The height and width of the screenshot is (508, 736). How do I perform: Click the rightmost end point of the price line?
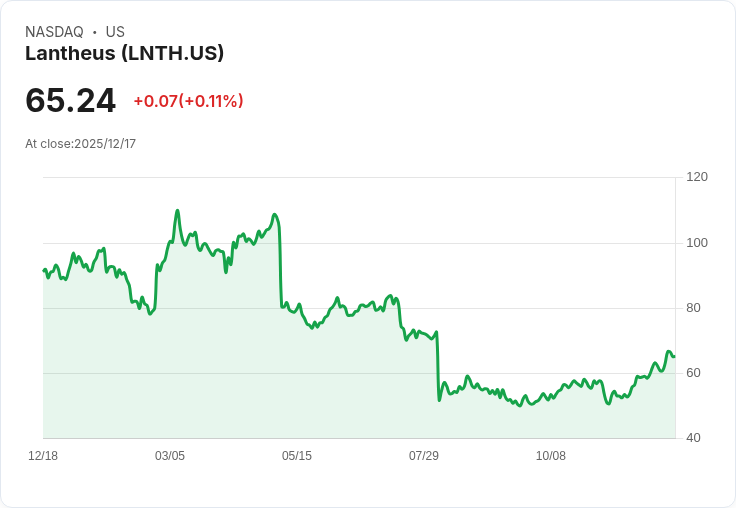(674, 356)
